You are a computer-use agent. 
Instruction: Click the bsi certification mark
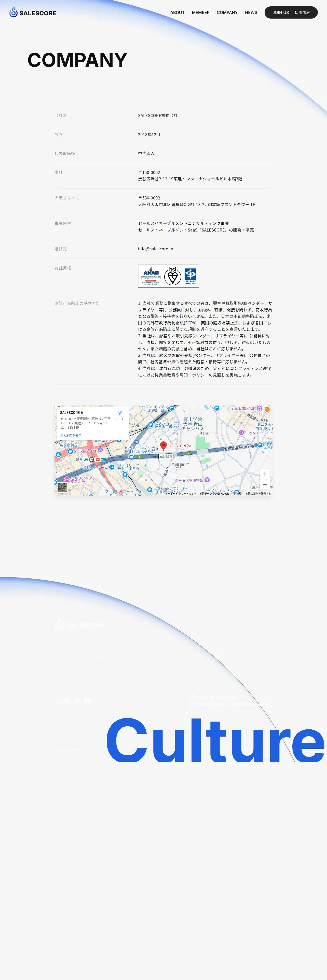(x=173, y=276)
